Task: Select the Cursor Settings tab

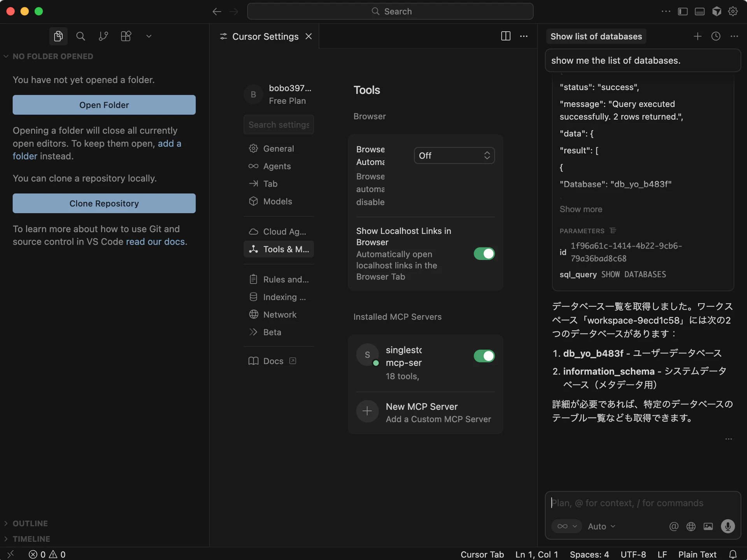Action: [x=265, y=36]
